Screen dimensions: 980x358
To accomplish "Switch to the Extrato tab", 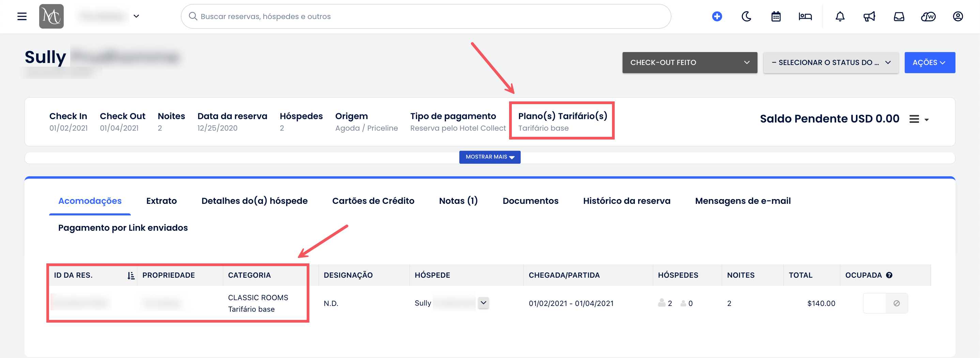I will 161,201.
